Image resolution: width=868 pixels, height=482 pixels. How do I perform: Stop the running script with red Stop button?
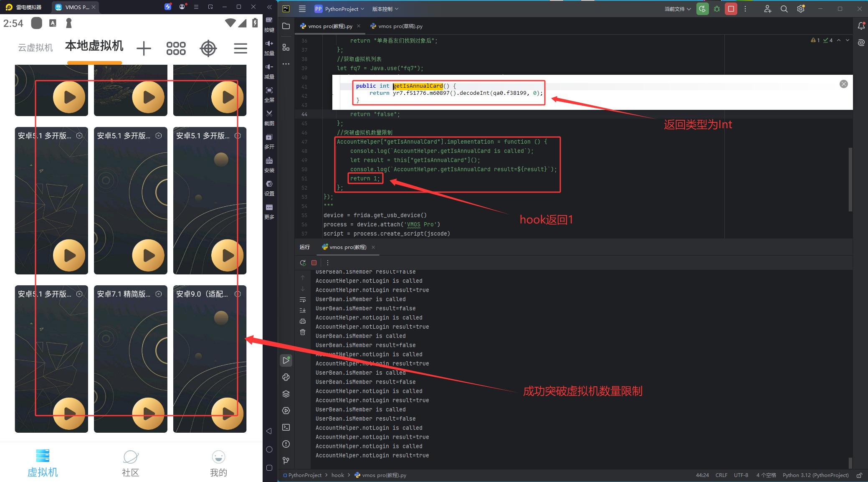point(731,9)
